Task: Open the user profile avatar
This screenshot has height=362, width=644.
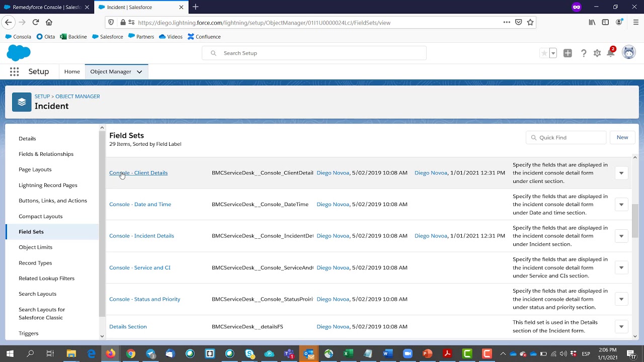Action: click(629, 52)
